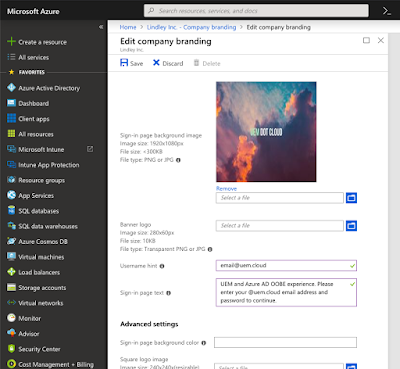
Task: Show info for Username hint
Action: click(x=162, y=266)
